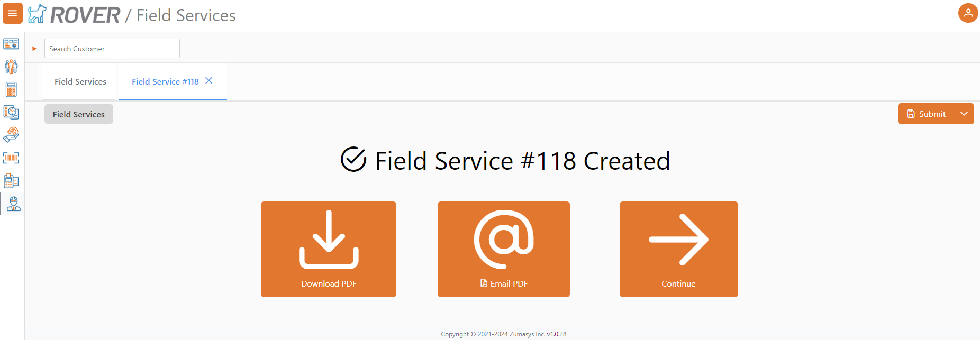The image size is (980, 340).
Task: Close the Field Service #118 tab
Action: (209, 81)
